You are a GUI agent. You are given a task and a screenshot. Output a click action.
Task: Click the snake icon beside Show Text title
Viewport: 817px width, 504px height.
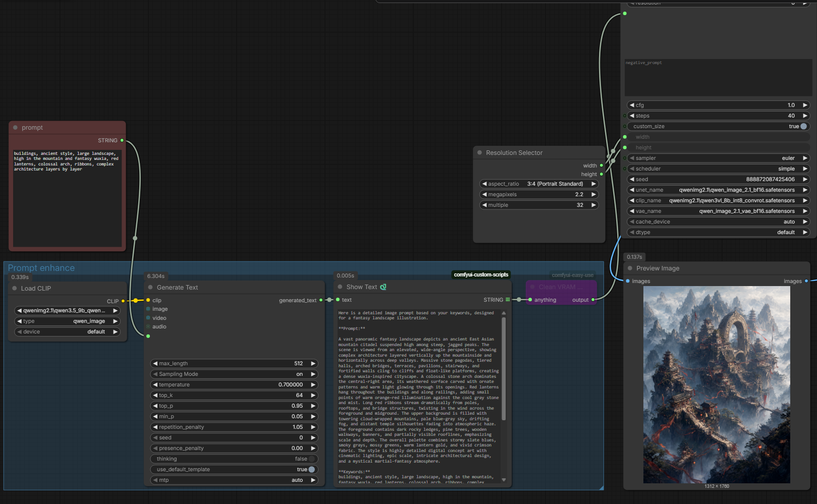pyautogui.click(x=383, y=287)
